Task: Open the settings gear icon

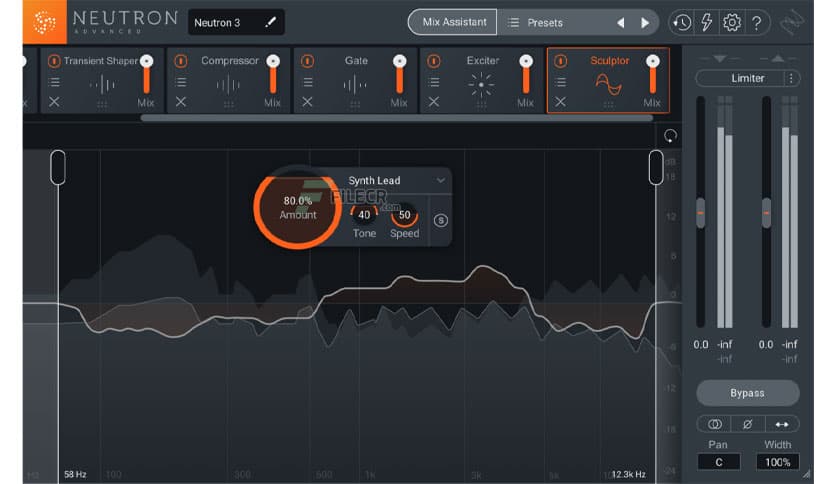Action: [x=732, y=22]
